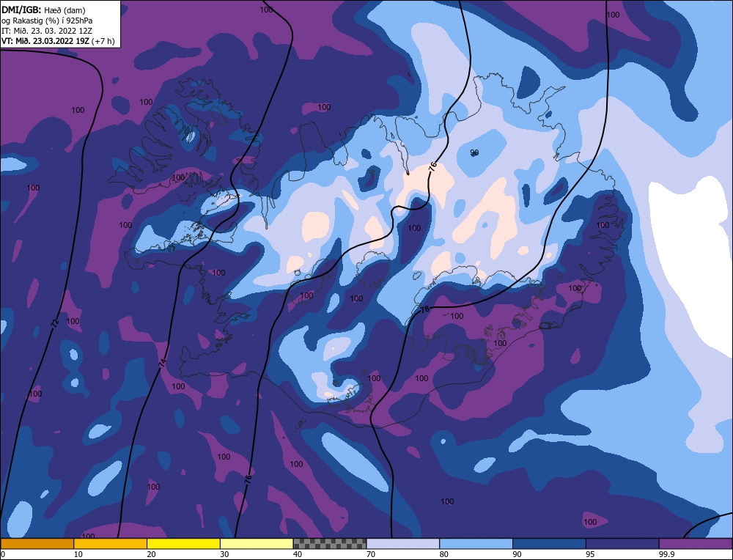Click the purple 99.9+ legend swatch

(x=696, y=544)
